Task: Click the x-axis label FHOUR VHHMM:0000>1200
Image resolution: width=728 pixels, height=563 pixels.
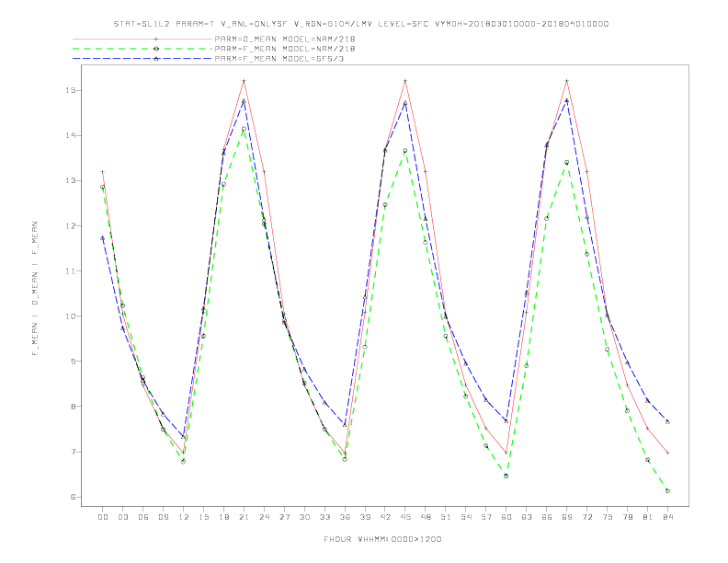Action: [x=382, y=539]
